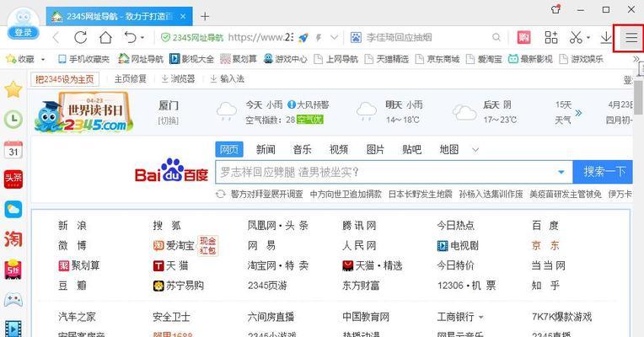The width and height of the screenshot is (644, 337).
Task: Click the 世界读书日 2345.com logo
Action: [83, 112]
